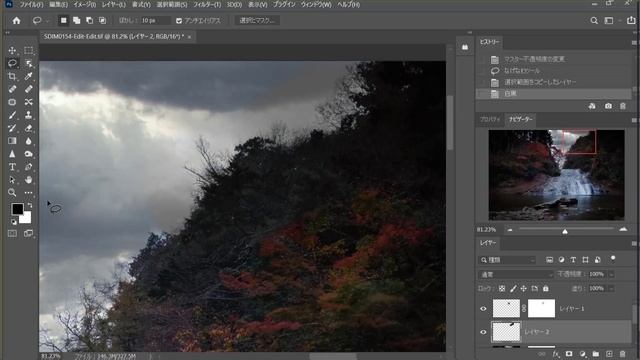Image resolution: width=640 pixels, height=360 pixels.
Task: Select the Rectangular Marquee tool
Action: coord(28,50)
